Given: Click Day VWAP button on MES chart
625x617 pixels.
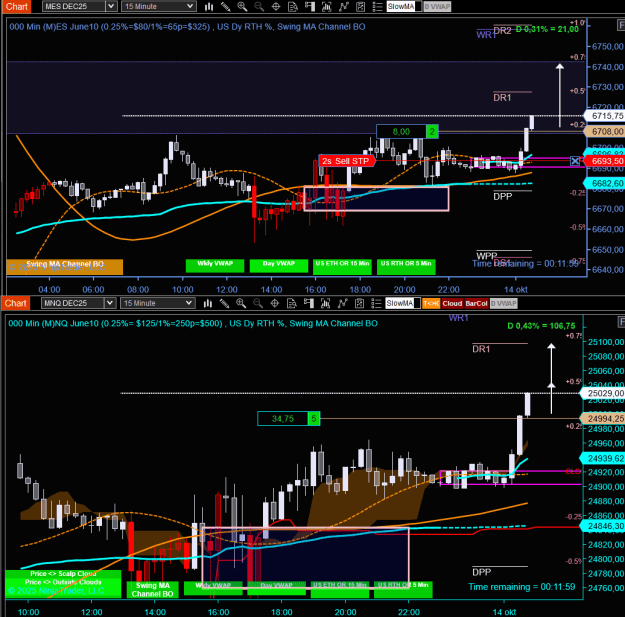Looking at the screenshot, I should click(x=279, y=265).
